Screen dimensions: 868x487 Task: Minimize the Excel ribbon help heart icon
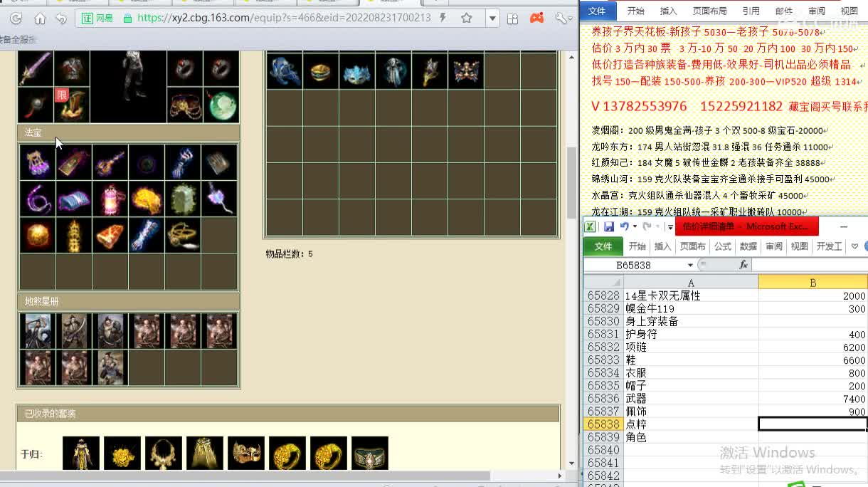point(854,246)
